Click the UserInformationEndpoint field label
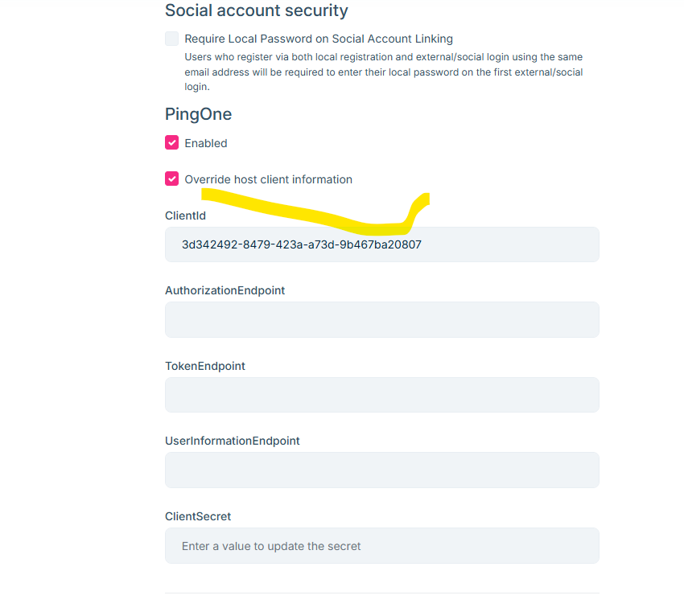The height and width of the screenshot is (616, 684). point(232,441)
